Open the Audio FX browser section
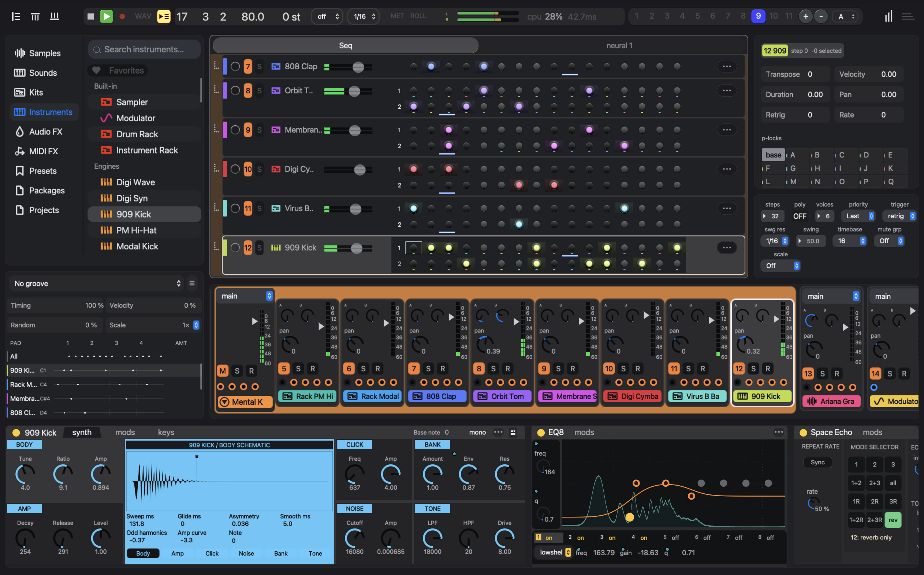The width and height of the screenshot is (924, 575). (x=38, y=131)
